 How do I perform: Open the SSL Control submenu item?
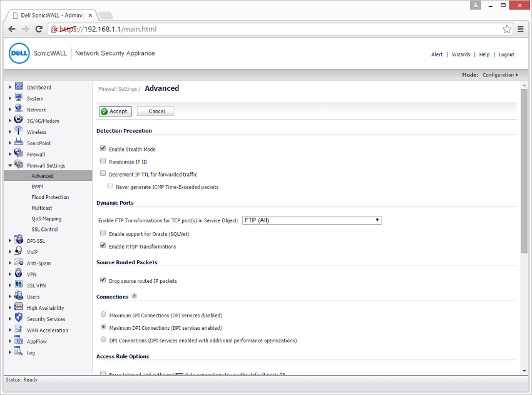click(x=44, y=229)
